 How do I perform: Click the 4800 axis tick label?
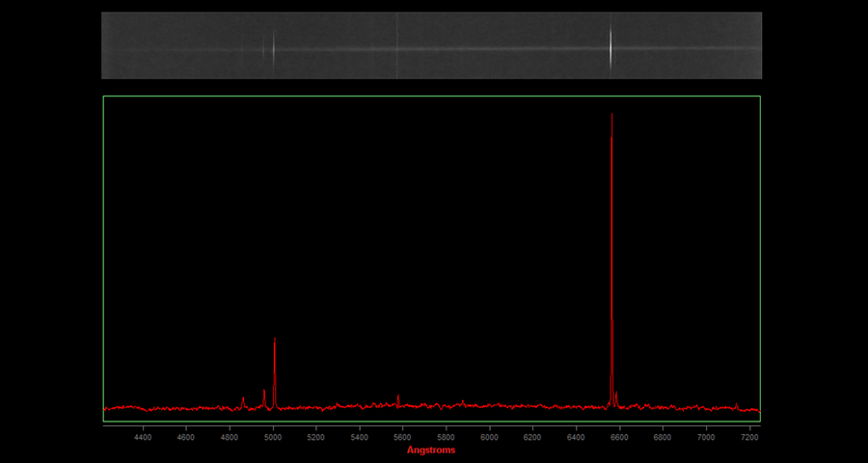coord(230,438)
